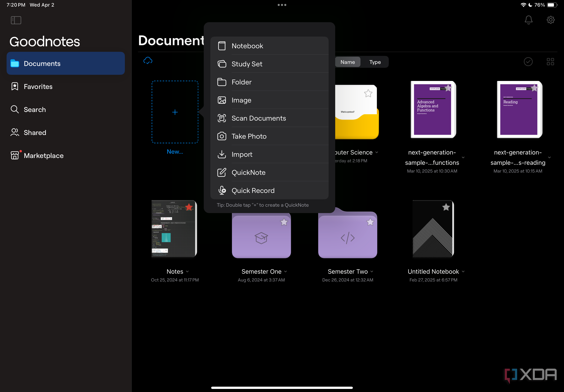Toggle the sidebar panel icon

pyautogui.click(x=16, y=20)
